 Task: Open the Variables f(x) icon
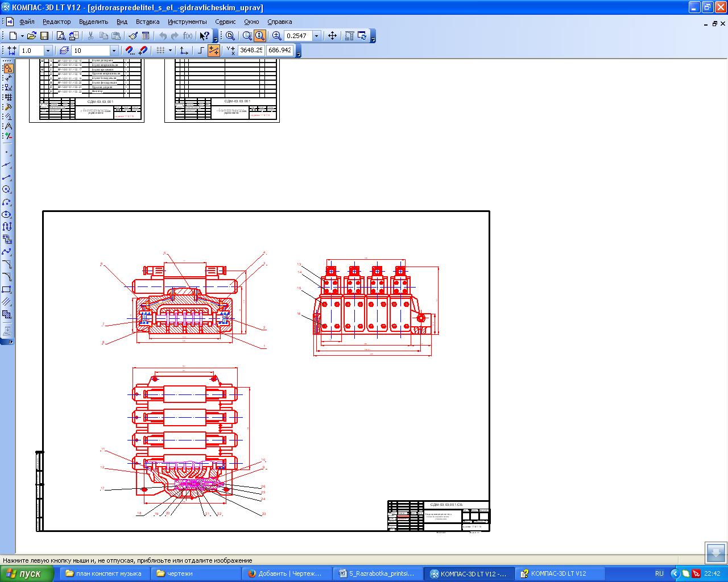188,36
